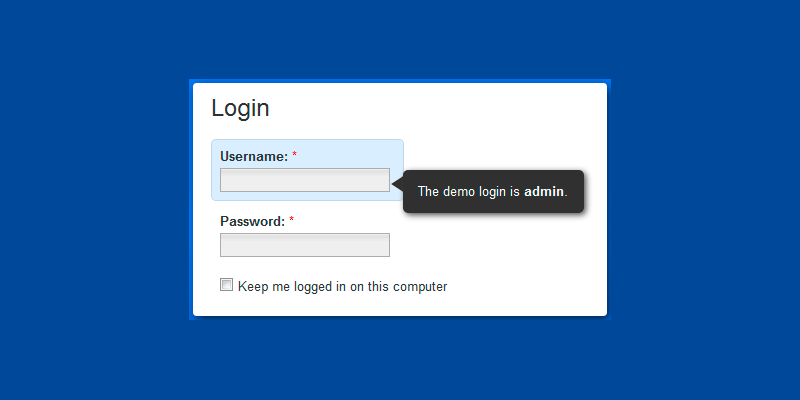Click the 'Login' heading text
Screen dimensions: 800x400
[x=240, y=108]
